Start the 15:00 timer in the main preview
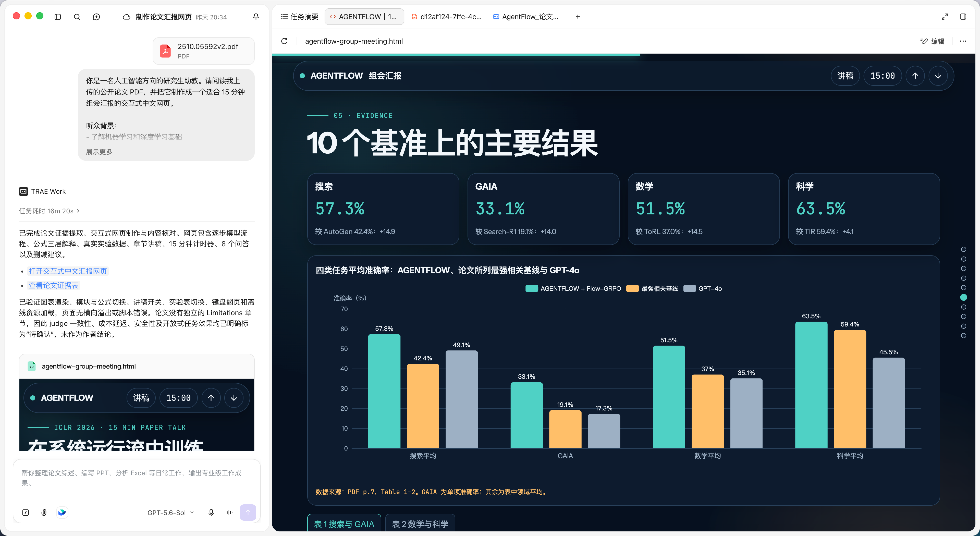 point(883,76)
